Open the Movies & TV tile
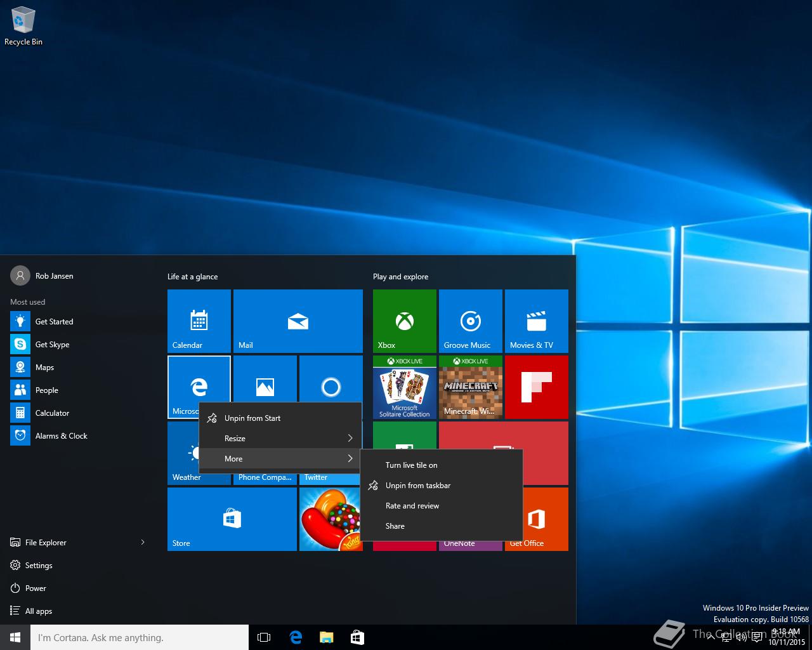Viewport: 812px width, 650px height. 537,321
